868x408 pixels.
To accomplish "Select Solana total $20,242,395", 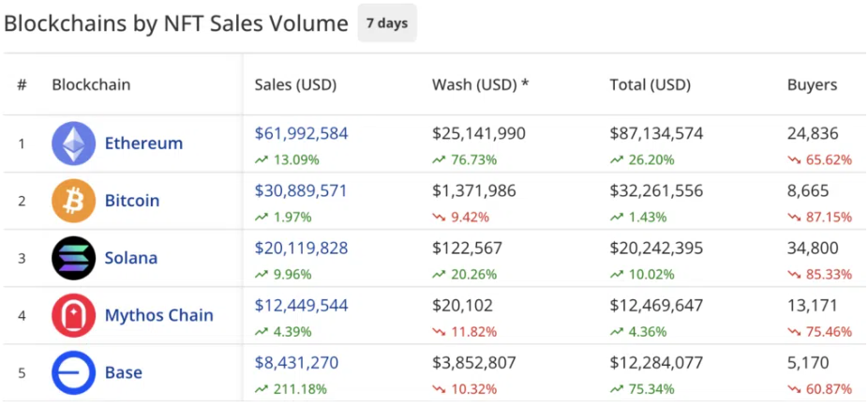I will pyautogui.click(x=656, y=248).
